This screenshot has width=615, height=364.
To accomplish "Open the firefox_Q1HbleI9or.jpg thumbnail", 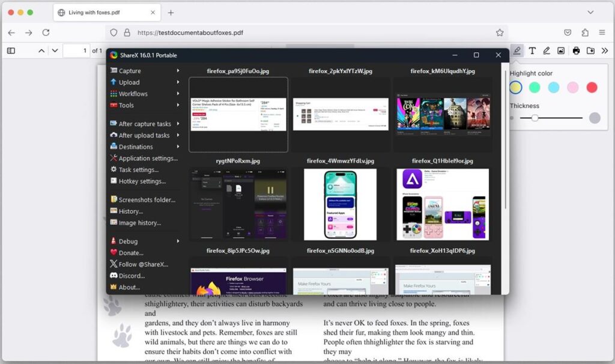I will point(443,204).
